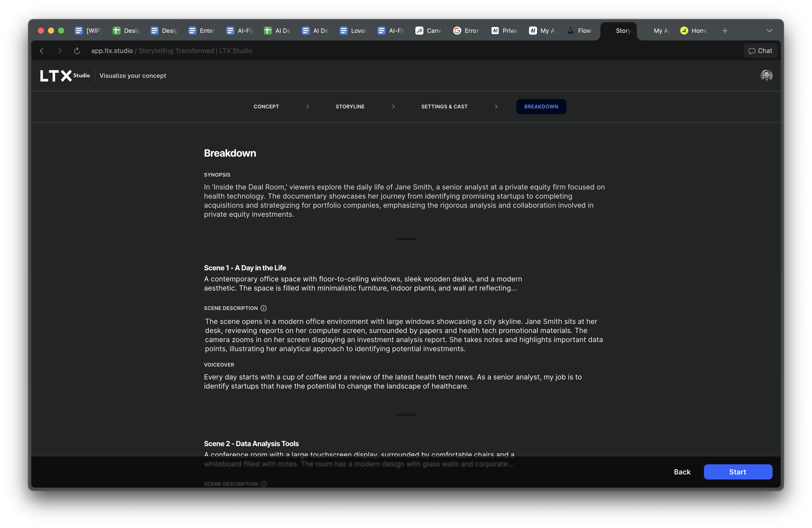The height and width of the screenshot is (528, 812).
Task: Click the browser back arrow
Action: pos(42,51)
